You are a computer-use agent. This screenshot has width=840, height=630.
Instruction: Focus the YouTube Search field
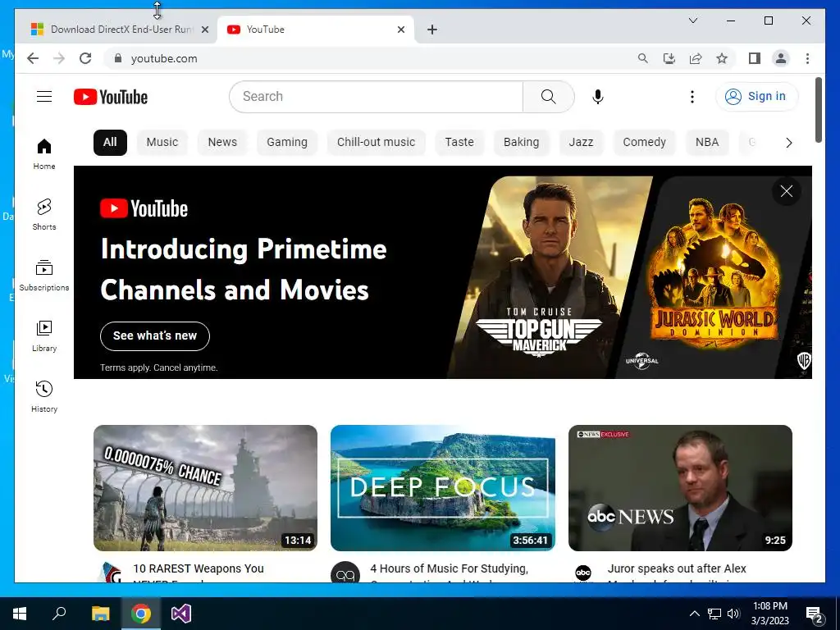tap(376, 97)
